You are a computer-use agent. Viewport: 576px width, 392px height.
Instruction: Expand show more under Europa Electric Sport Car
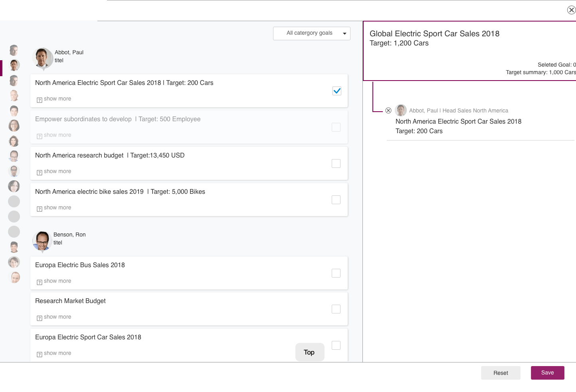point(57,353)
